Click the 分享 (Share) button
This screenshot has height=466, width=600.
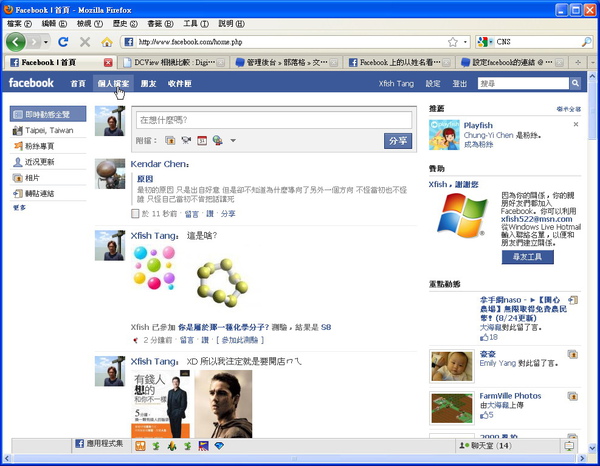pos(398,141)
